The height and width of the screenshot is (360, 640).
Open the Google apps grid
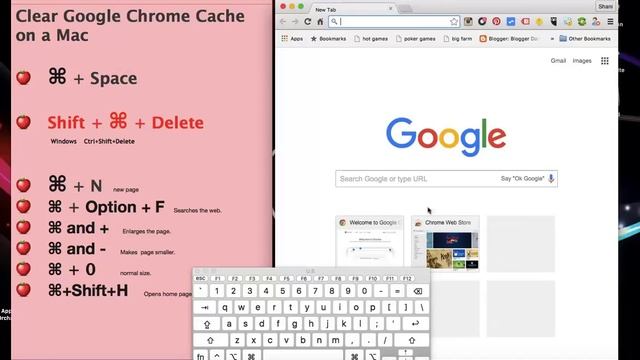[604, 61]
